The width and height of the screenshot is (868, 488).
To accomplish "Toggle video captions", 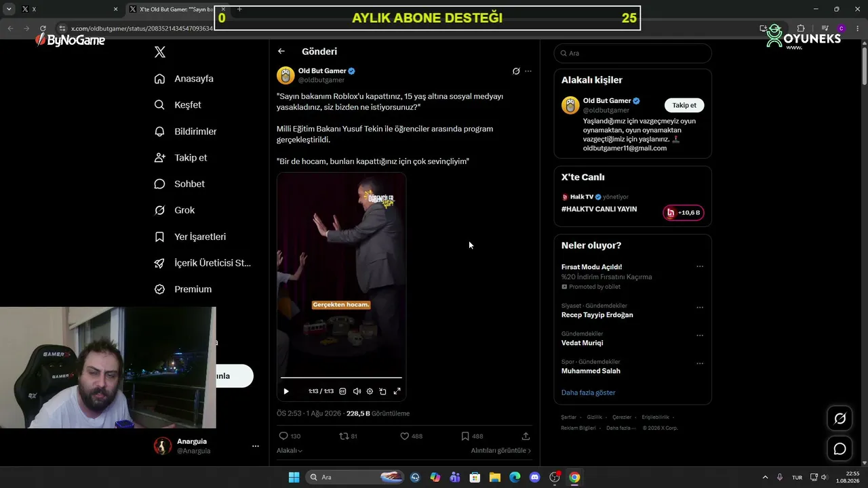I will pyautogui.click(x=342, y=391).
